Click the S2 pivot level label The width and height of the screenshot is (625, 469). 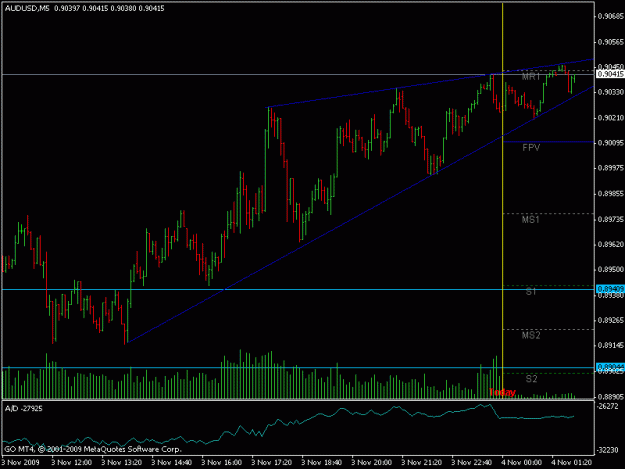pyautogui.click(x=531, y=379)
